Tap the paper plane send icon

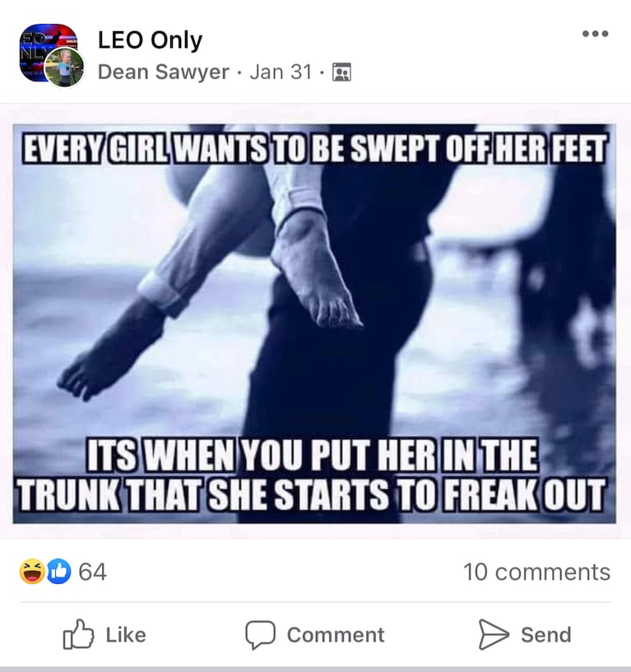[494, 634]
